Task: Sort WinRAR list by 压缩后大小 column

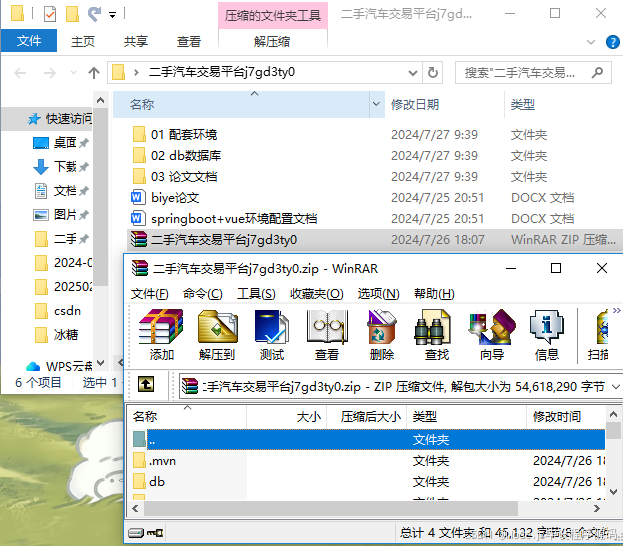Action: click(367, 416)
